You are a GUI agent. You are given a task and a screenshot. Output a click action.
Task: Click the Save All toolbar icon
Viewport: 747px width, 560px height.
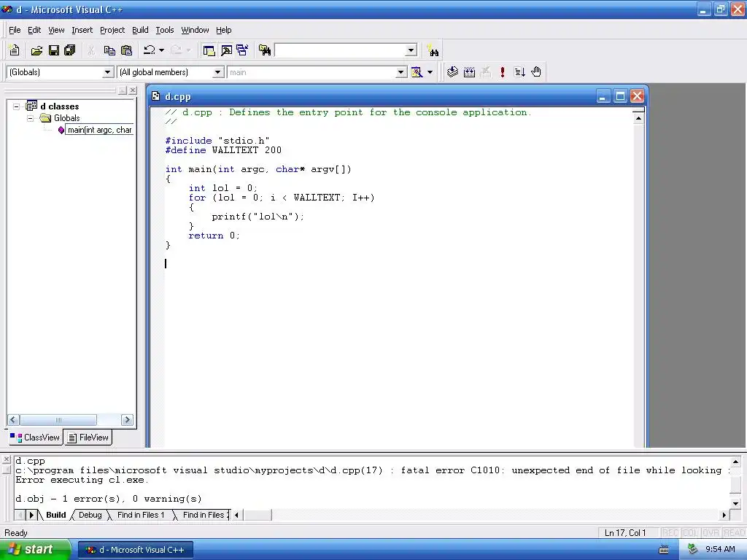[x=70, y=50]
